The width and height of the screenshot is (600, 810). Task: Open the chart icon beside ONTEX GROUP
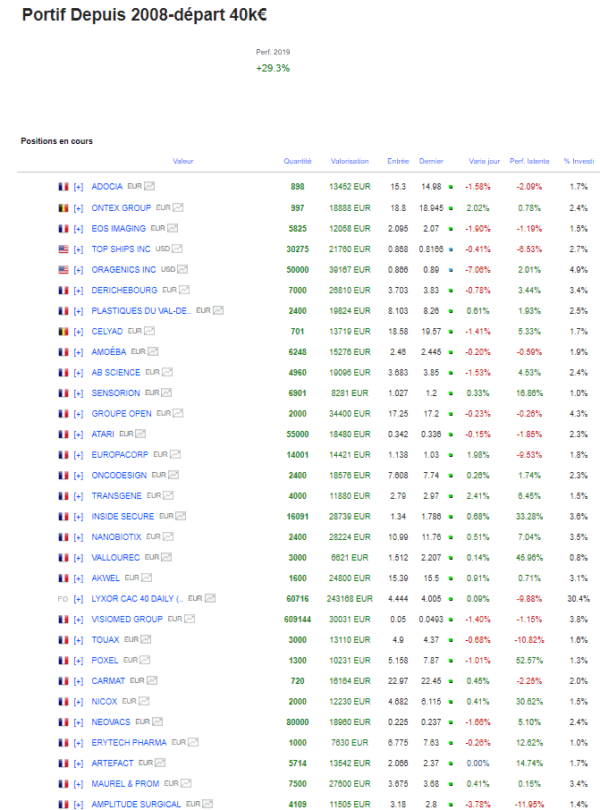tap(178, 208)
